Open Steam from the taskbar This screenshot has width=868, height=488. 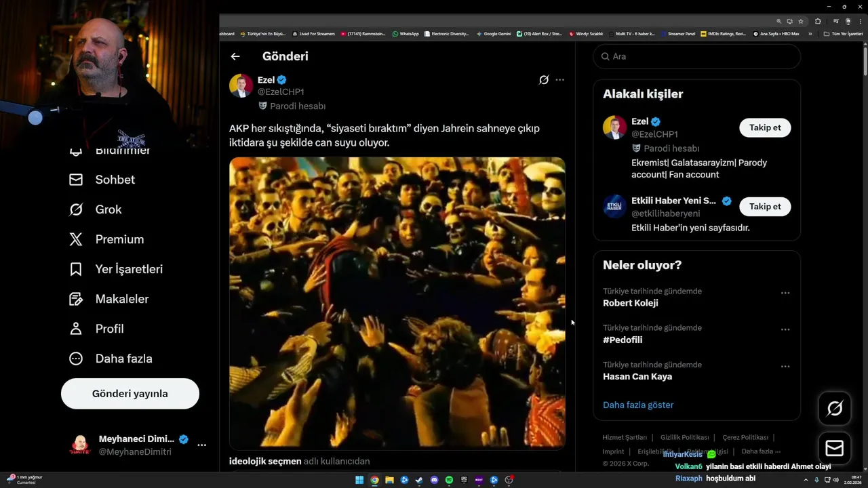[419, 480]
